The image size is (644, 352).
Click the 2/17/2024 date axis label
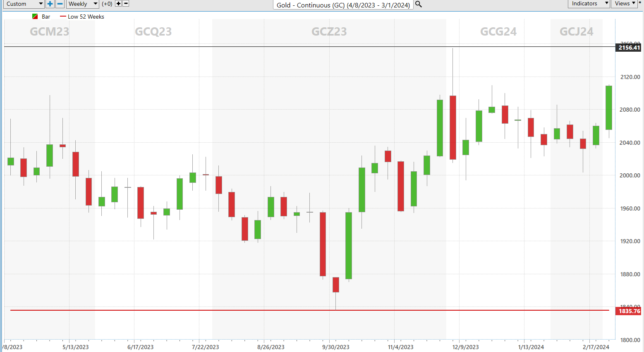coord(596,347)
